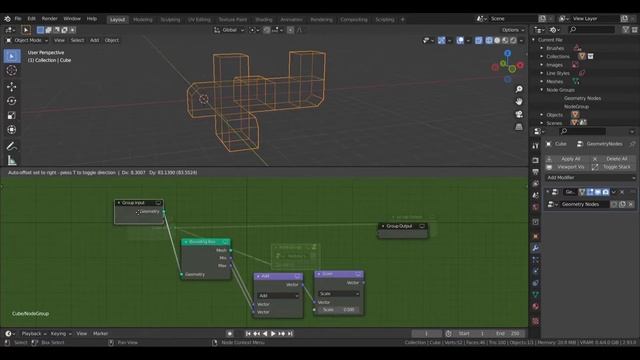Image resolution: width=640 pixels, height=360 pixels.
Task: Adjust the Scale value field in Scale node
Action: pyautogui.click(x=339, y=310)
